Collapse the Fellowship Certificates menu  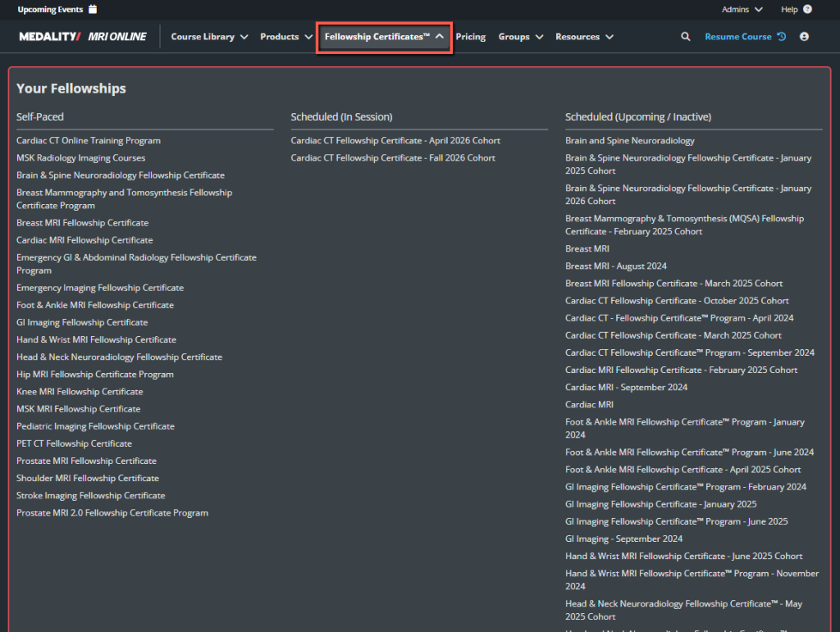pyautogui.click(x=384, y=37)
